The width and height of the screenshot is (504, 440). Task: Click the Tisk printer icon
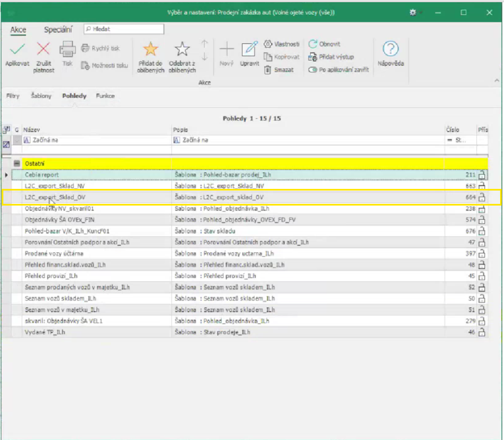67,49
